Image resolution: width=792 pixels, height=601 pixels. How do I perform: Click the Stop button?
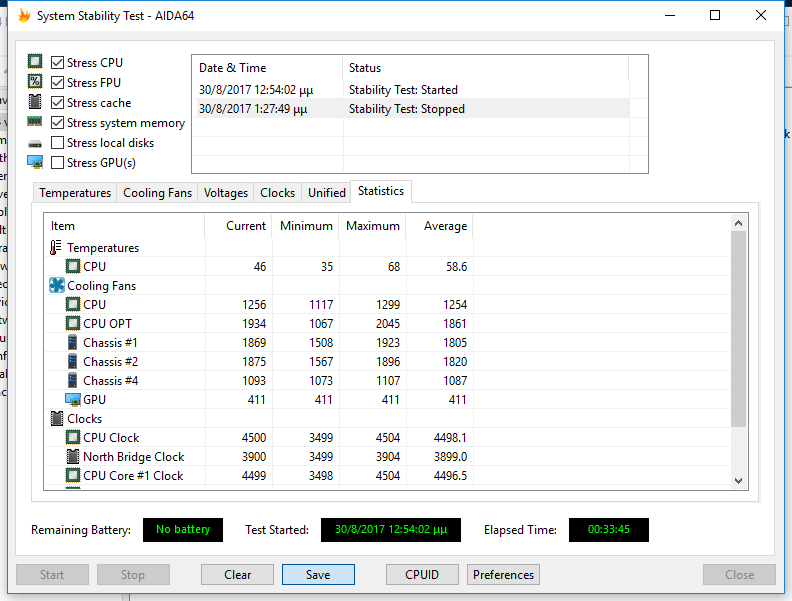click(x=133, y=575)
